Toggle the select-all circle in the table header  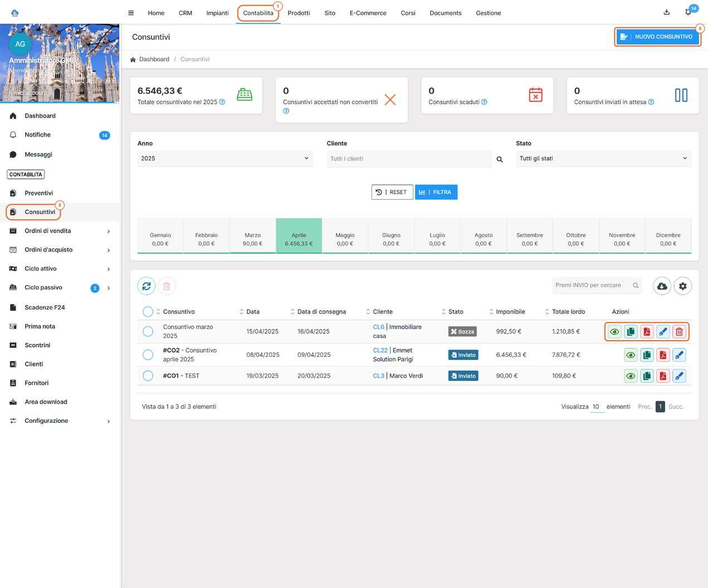click(x=148, y=312)
